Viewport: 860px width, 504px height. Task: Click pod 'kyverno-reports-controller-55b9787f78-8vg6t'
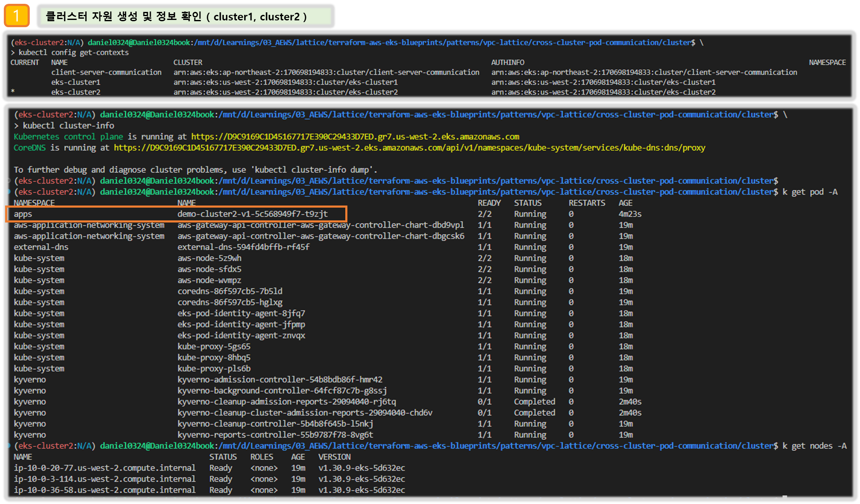point(275,435)
